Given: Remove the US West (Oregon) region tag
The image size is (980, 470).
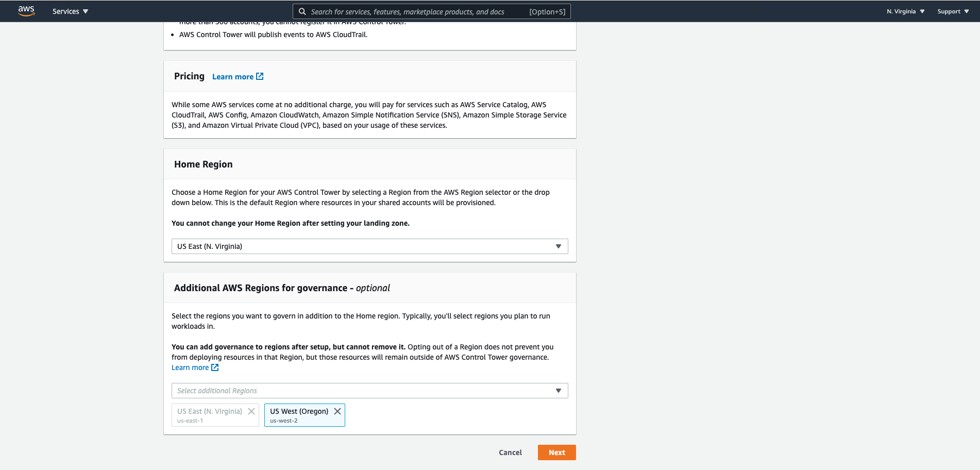Looking at the screenshot, I should point(337,411).
